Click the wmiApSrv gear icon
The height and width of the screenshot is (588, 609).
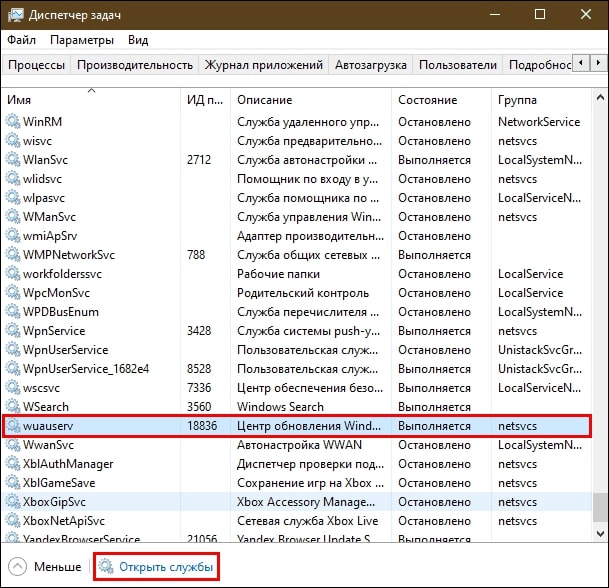click(x=13, y=236)
